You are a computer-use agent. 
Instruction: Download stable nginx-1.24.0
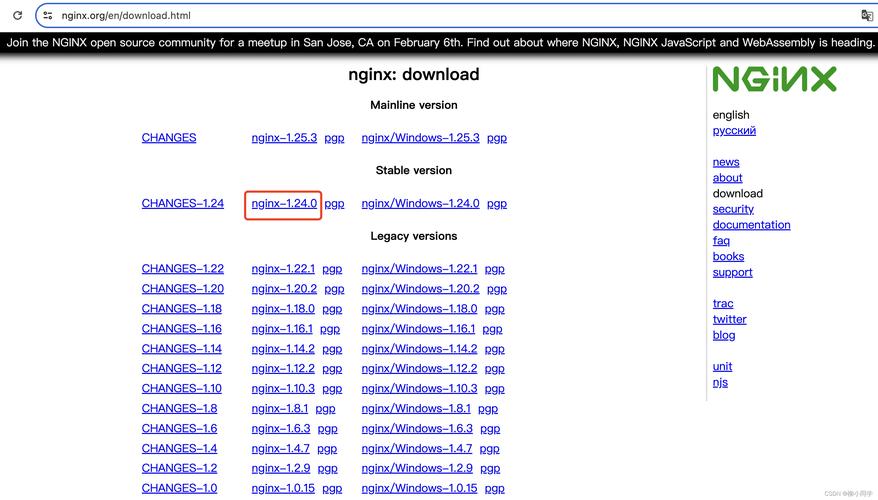click(284, 204)
